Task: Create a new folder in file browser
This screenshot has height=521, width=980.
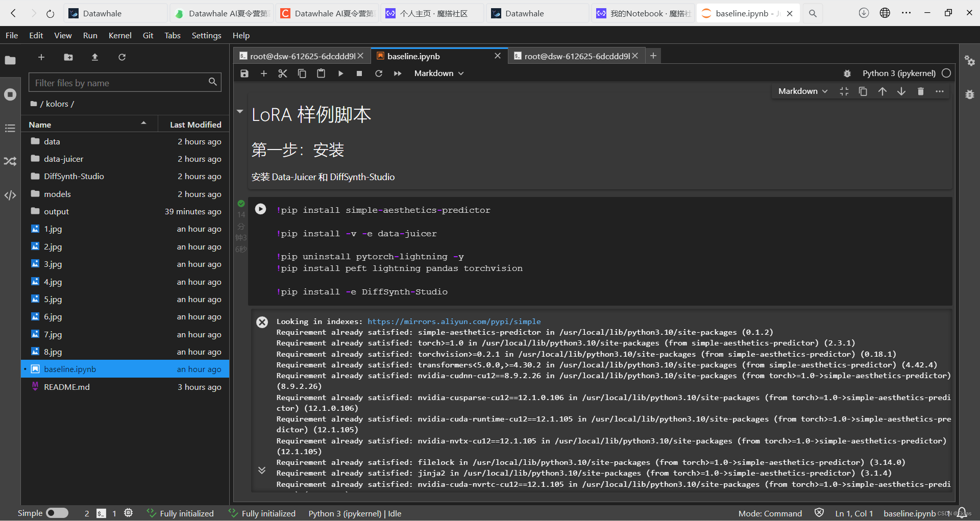Action: [x=68, y=57]
